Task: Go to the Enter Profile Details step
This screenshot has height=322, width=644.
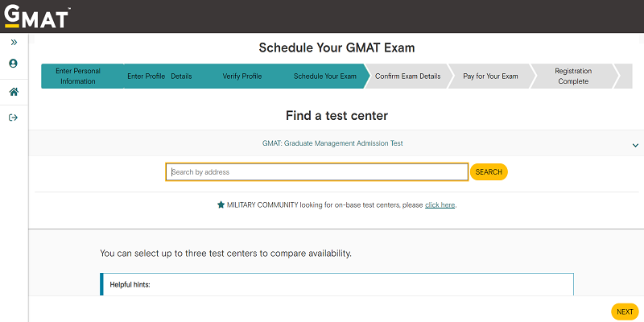Action: pos(159,76)
